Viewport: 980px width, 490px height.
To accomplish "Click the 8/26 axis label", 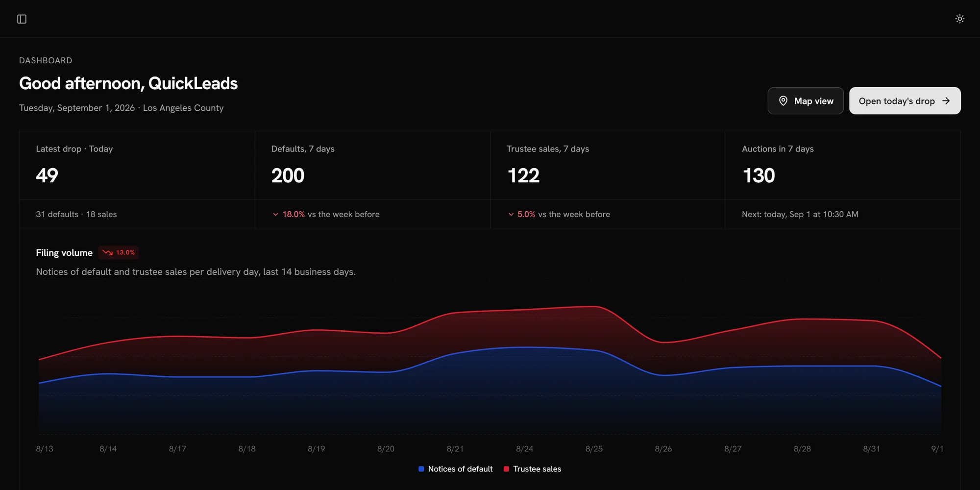I will point(663,449).
